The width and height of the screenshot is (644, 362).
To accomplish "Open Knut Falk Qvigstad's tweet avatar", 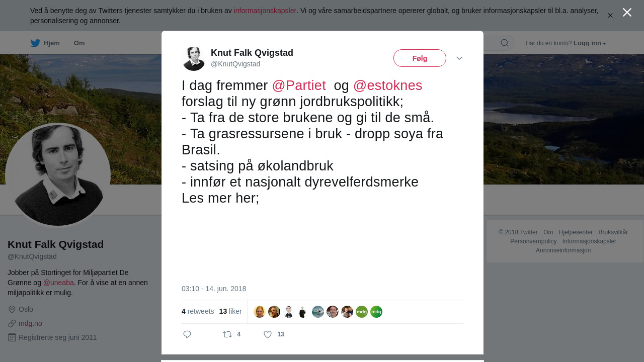I will [x=194, y=58].
